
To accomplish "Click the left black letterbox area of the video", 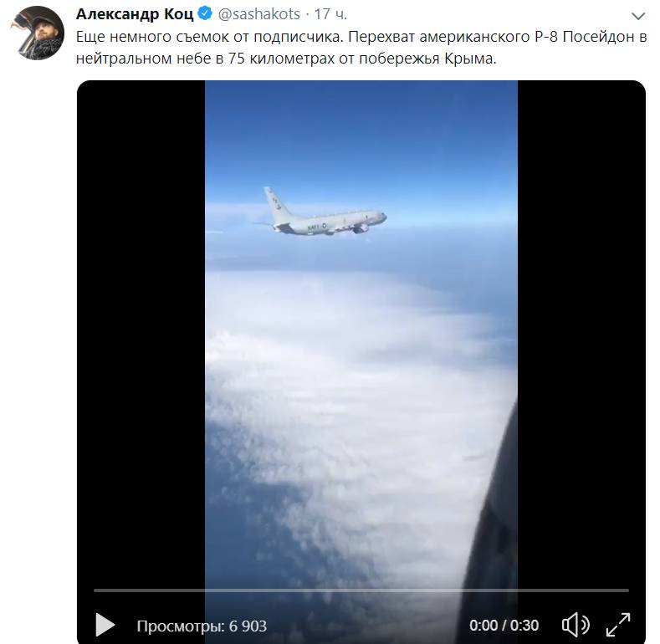I will click(141, 337).
